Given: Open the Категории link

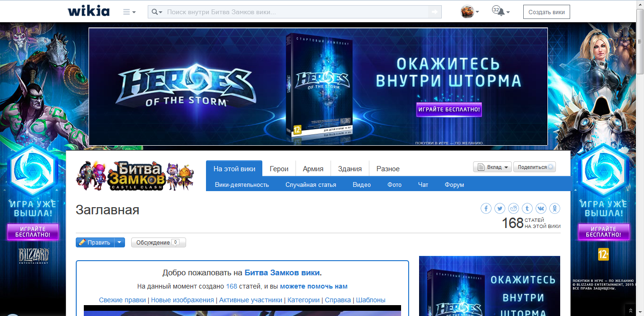Looking at the screenshot, I should (x=304, y=300).
